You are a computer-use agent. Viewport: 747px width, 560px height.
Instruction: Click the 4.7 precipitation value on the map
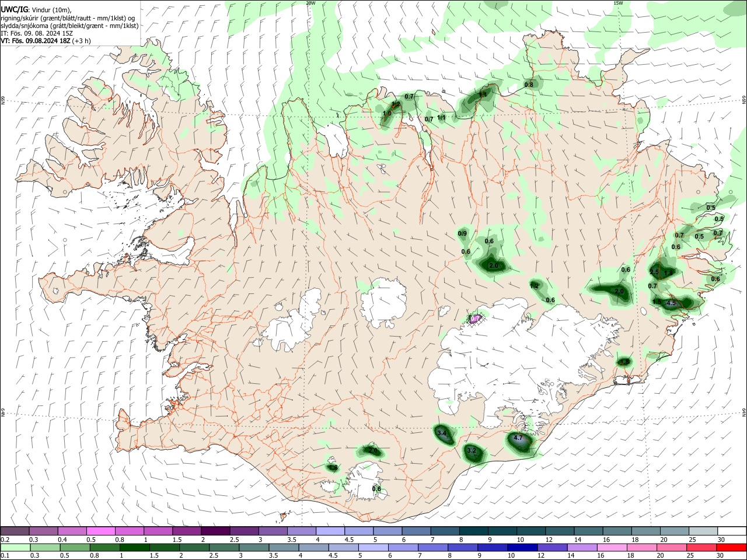[518, 437]
